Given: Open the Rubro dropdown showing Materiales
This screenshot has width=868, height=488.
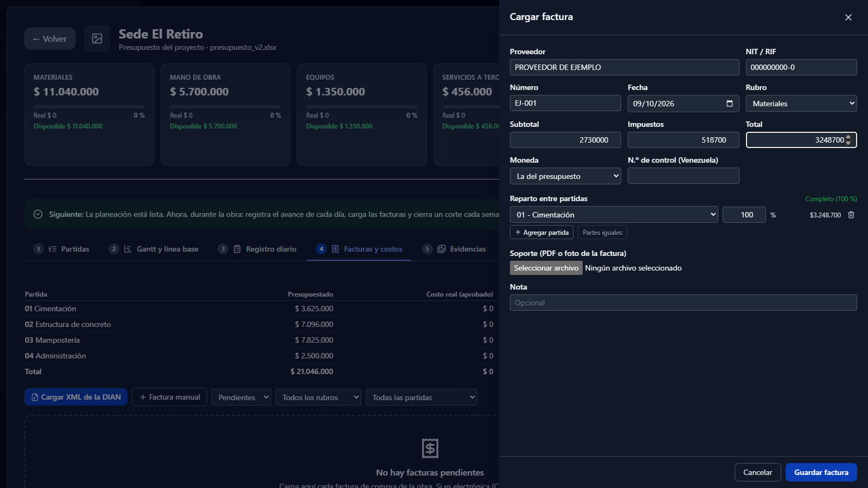Looking at the screenshot, I should 801,104.
